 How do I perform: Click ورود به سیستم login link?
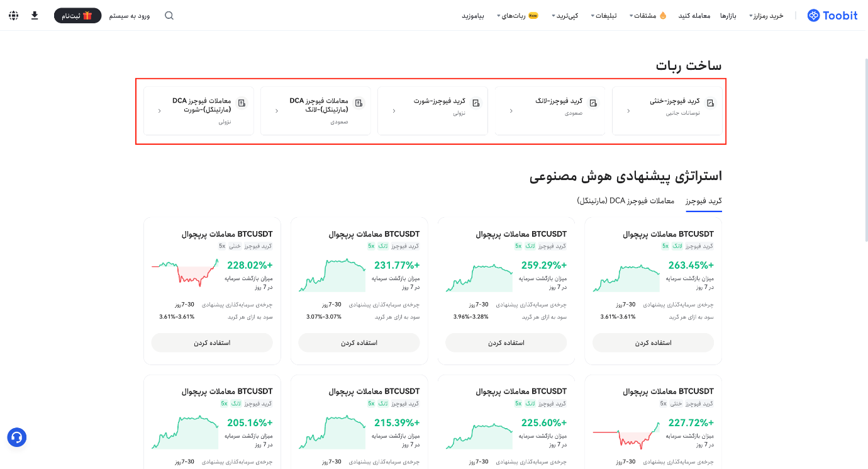[130, 15]
